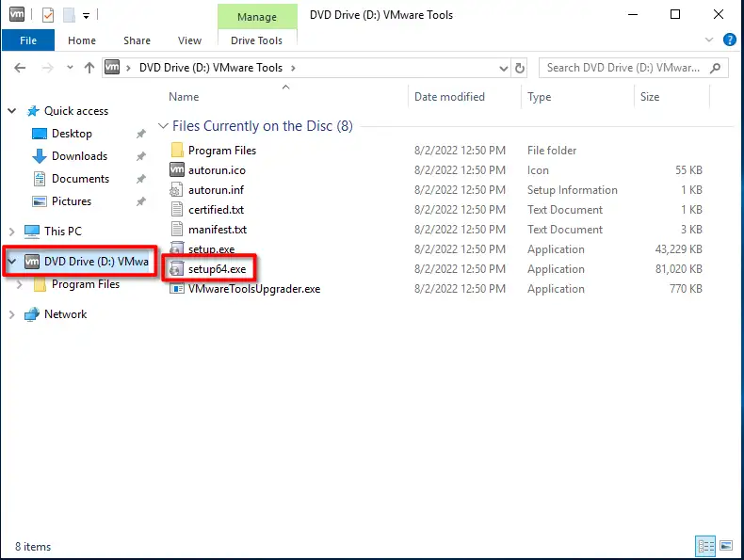This screenshot has width=744, height=560.
Task: Open the Drive Tools tab
Action: [x=257, y=40]
